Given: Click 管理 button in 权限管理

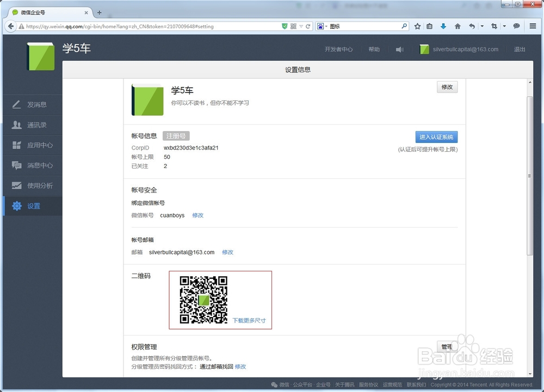Looking at the screenshot, I should (447, 346).
